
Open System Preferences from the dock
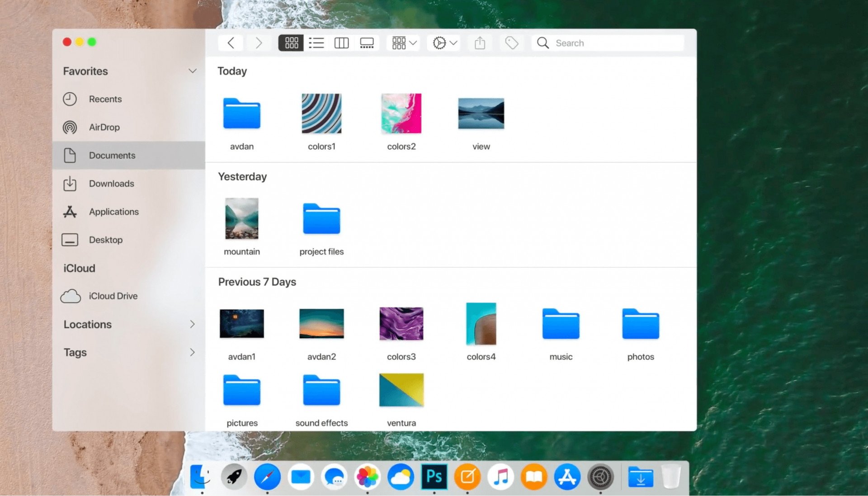[600, 477]
